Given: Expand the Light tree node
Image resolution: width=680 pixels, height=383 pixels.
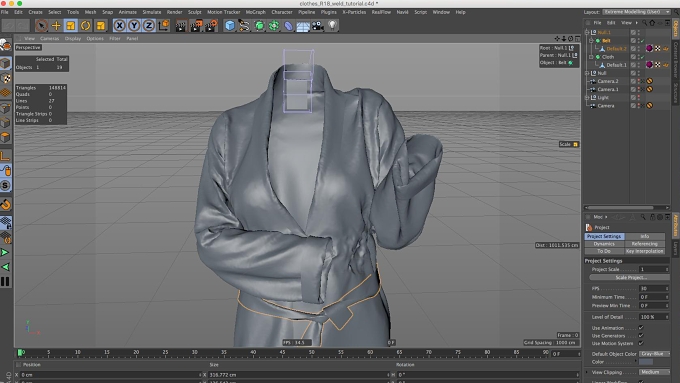Looking at the screenshot, I should point(587,98).
